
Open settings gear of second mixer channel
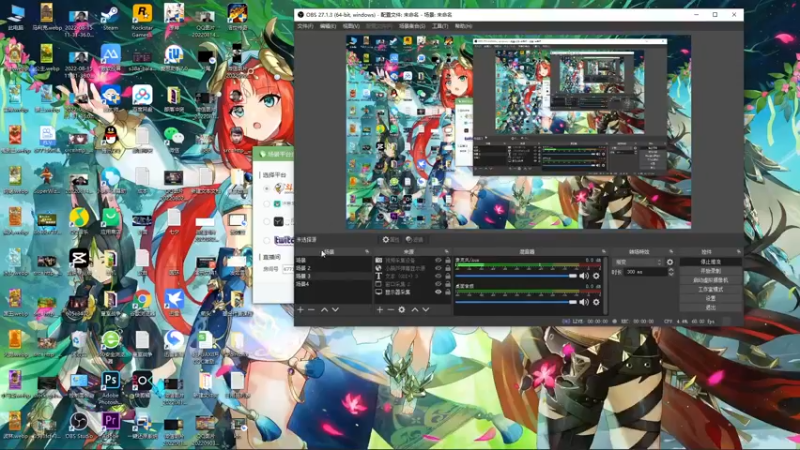pos(597,301)
